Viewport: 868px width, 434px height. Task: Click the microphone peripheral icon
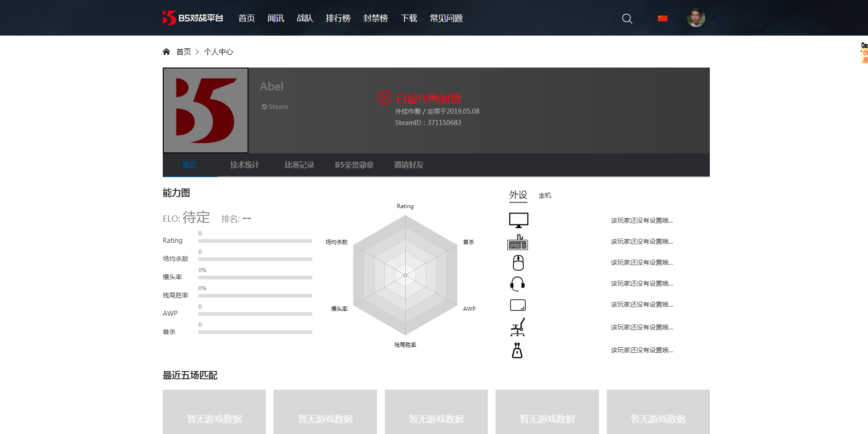(x=518, y=350)
